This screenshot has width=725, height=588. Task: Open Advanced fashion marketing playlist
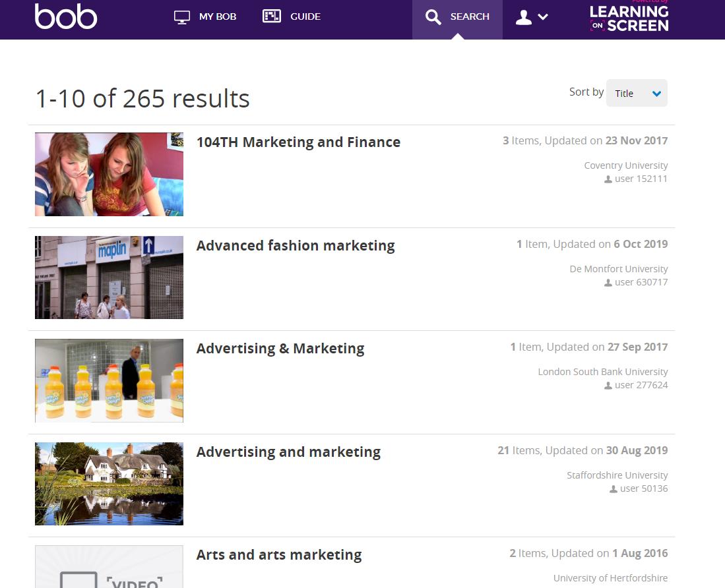coord(296,246)
